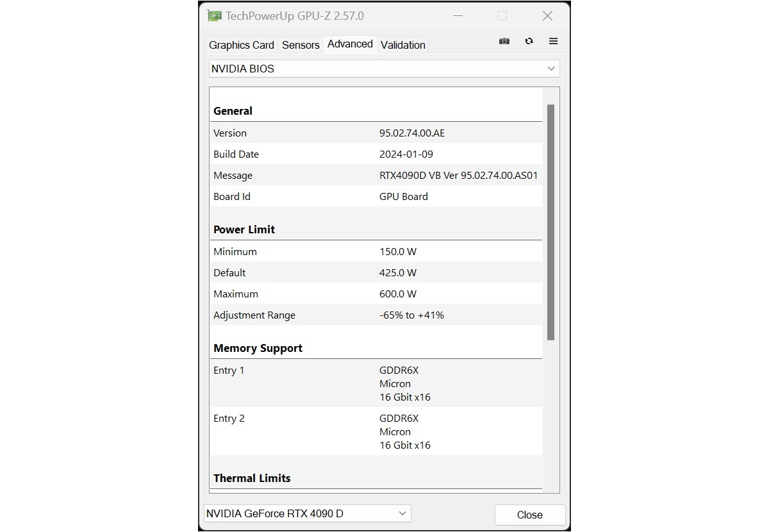This screenshot has width=769, height=532.
Task: Click the BIOS version value 95.02.74.00.AE
Action: click(412, 133)
